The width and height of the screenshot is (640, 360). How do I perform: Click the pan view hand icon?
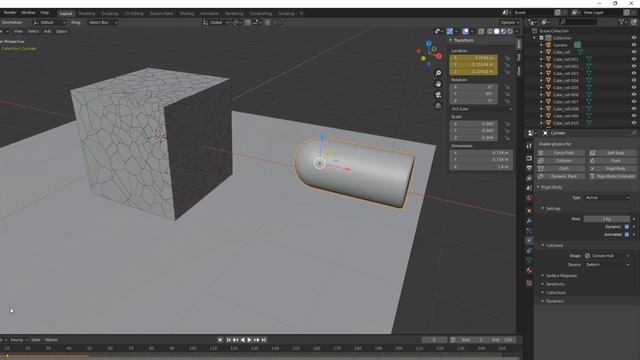point(438,84)
